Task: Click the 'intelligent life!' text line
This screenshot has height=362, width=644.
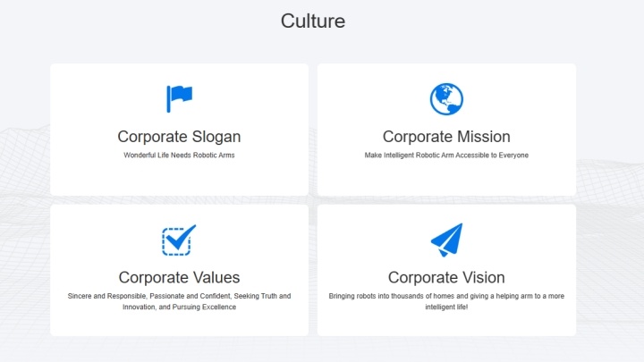Action: (x=446, y=307)
